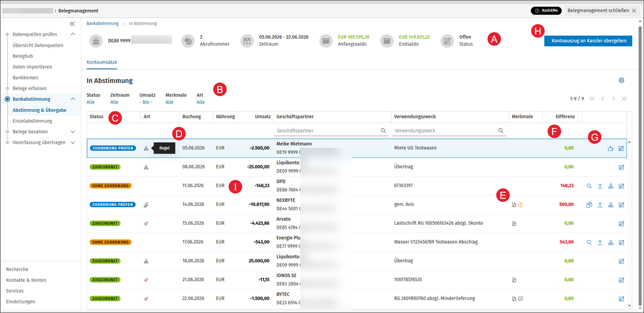Open Recherche in the sidebar
The width and height of the screenshot is (644, 313).
point(17,270)
